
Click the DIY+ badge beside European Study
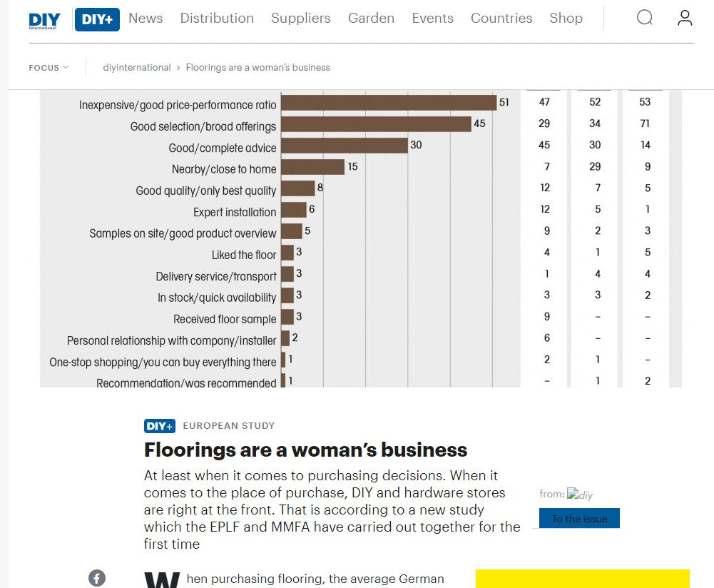coord(159,426)
